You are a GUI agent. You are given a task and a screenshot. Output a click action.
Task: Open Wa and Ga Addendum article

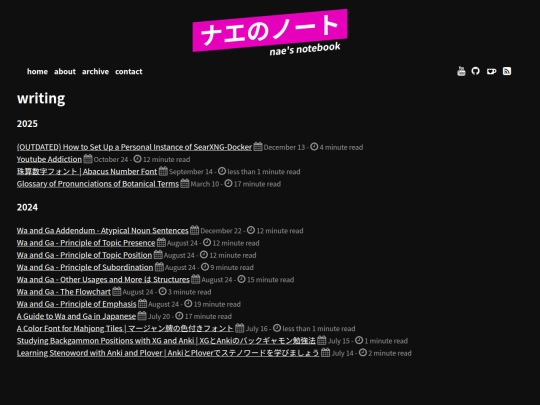[x=103, y=230]
